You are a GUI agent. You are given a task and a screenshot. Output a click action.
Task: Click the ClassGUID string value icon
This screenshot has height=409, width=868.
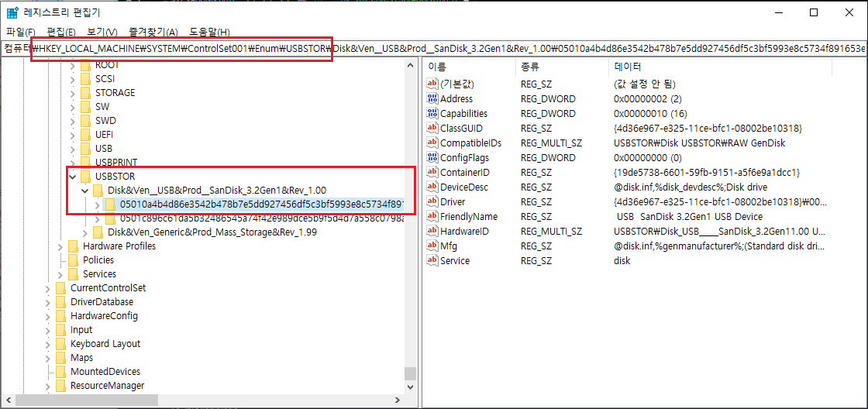pyautogui.click(x=432, y=128)
